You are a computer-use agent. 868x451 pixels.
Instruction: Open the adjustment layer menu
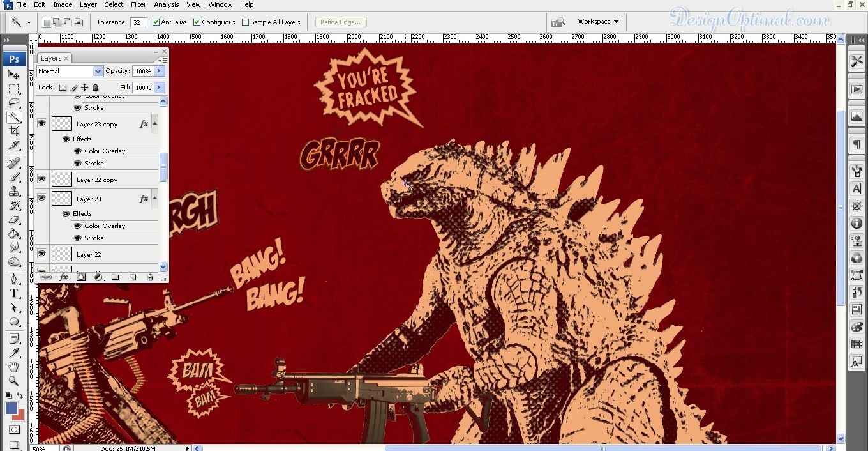[x=98, y=277]
